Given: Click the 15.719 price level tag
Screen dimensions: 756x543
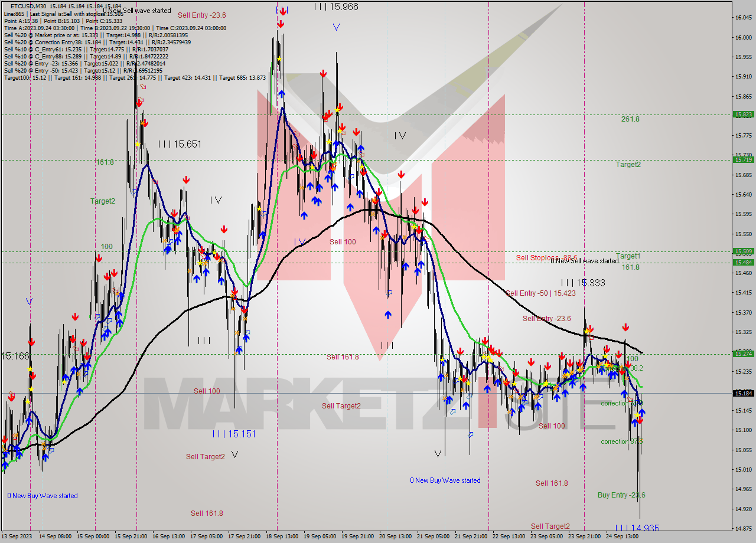Looking at the screenshot, I should coord(742,160).
